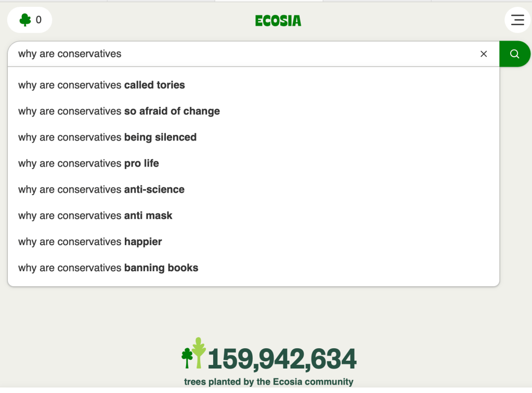Open the hamburger main menu

tap(517, 20)
